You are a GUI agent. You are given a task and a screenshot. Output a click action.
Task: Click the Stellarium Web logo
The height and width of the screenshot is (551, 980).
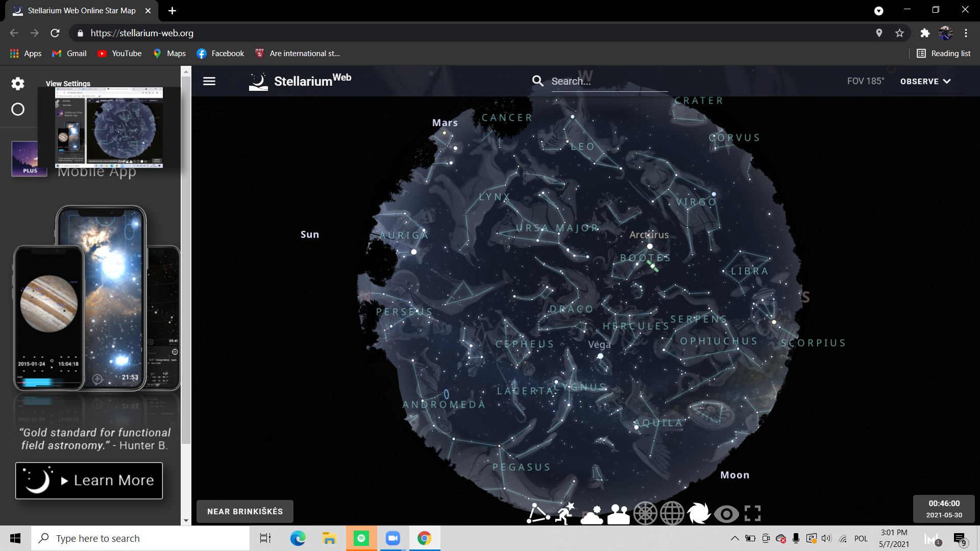tap(300, 81)
